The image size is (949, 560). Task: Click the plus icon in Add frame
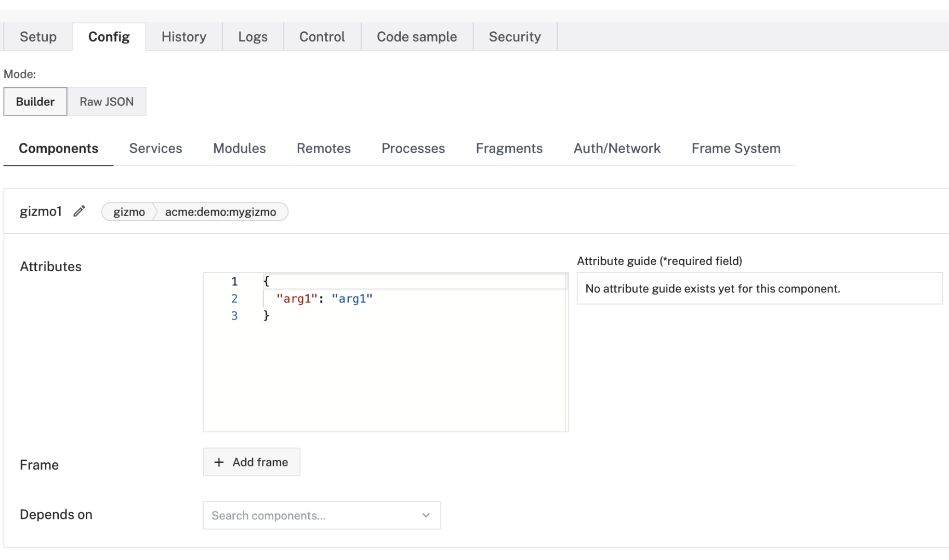pyautogui.click(x=219, y=462)
